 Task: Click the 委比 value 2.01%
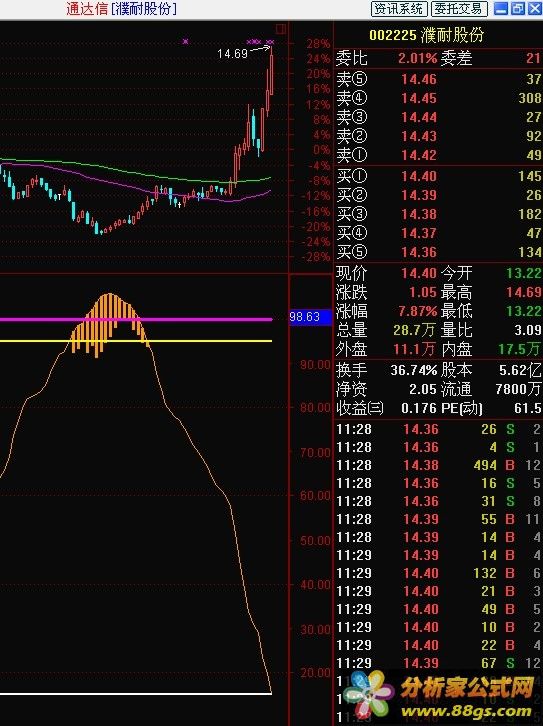click(417, 58)
